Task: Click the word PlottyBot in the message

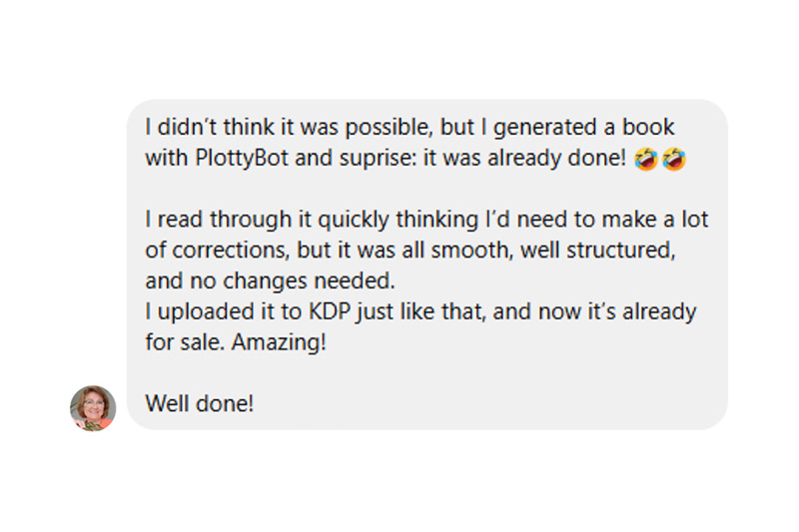Action: pyautogui.click(x=242, y=158)
